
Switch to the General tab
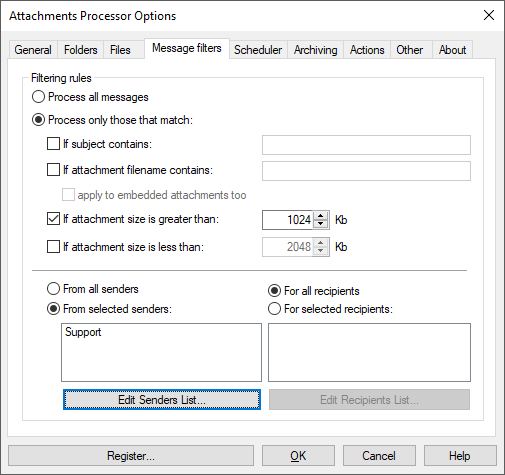point(33,50)
